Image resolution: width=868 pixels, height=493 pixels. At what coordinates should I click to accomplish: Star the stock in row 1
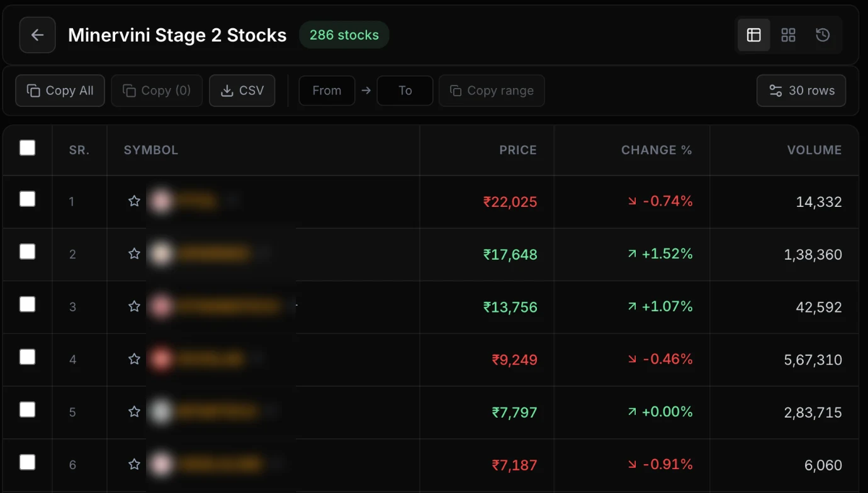[134, 201]
